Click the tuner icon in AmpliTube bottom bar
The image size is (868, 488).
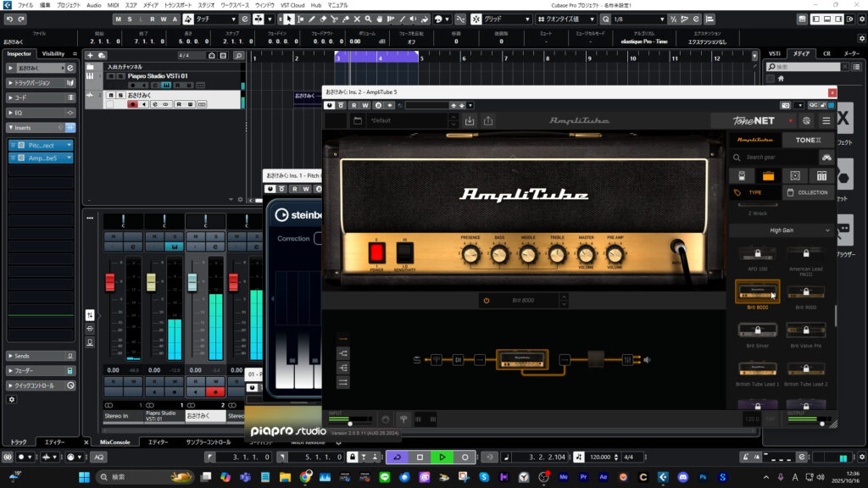404,419
